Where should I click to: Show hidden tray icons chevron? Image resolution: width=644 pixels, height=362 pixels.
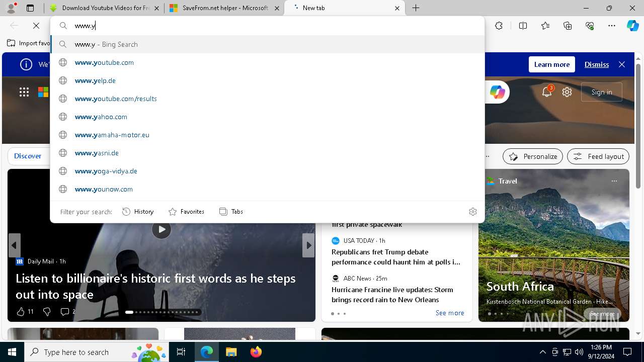[x=542, y=352]
